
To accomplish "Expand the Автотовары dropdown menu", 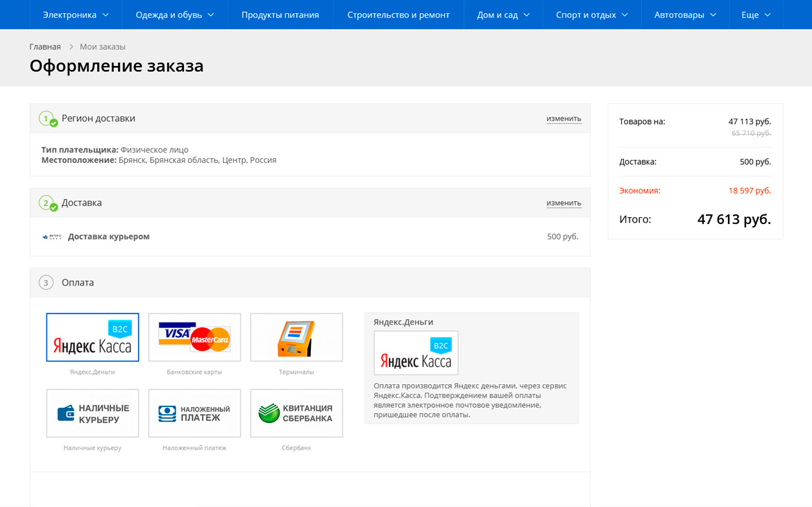I will (685, 15).
